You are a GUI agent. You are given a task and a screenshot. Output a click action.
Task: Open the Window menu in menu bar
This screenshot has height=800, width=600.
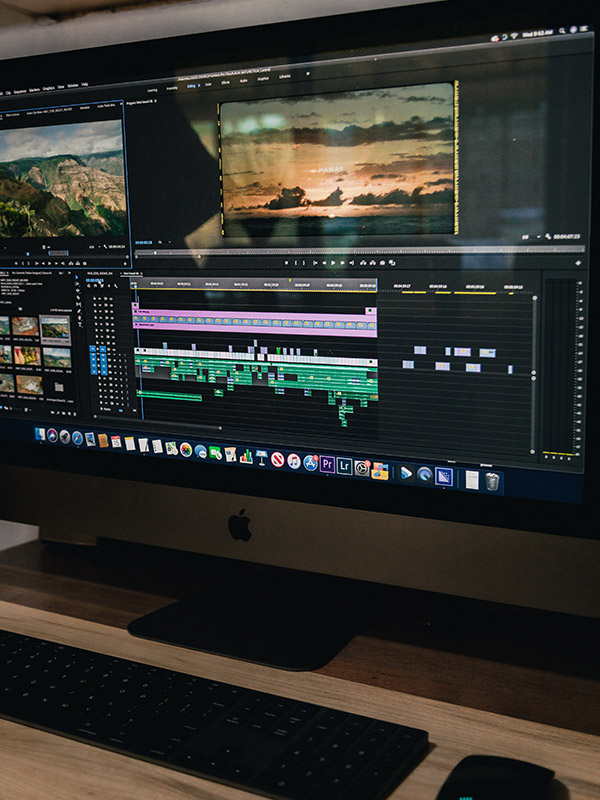pyautogui.click(x=72, y=86)
